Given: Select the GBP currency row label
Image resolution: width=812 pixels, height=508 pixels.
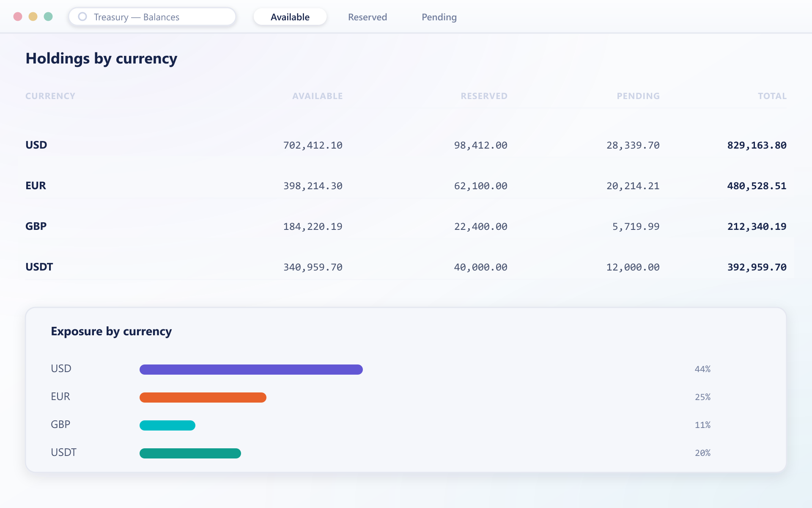Looking at the screenshot, I should pos(36,226).
